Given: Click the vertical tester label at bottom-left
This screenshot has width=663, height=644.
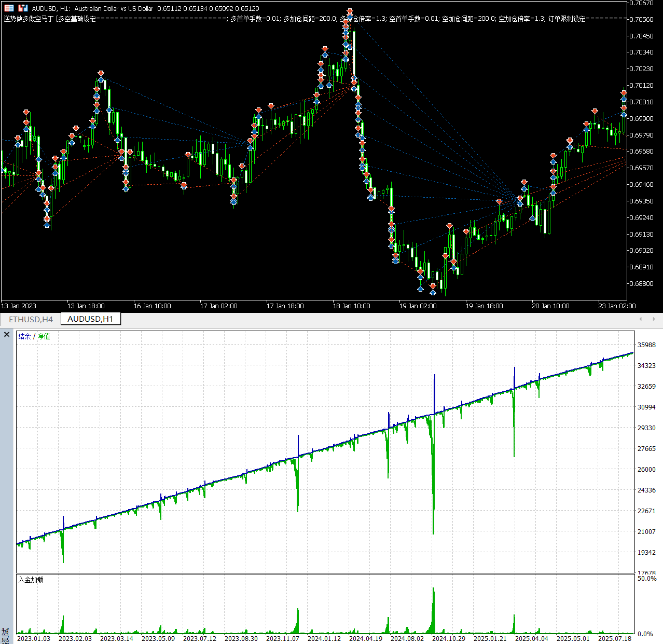Looking at the screenshot, I should tap(5, 635).
